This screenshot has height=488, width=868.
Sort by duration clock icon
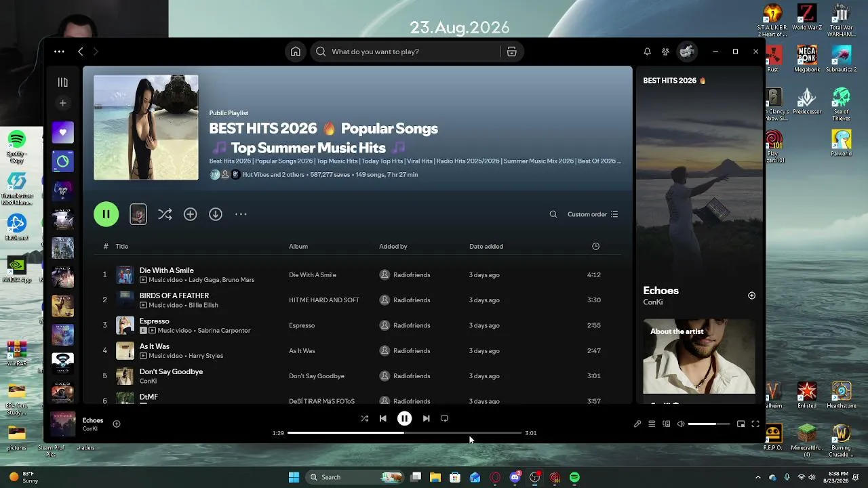coord(595,247)
